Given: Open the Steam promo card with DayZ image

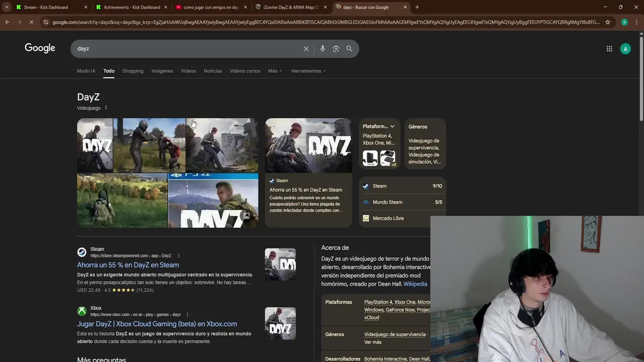Looking at the screenshot, I should (308, 173).
